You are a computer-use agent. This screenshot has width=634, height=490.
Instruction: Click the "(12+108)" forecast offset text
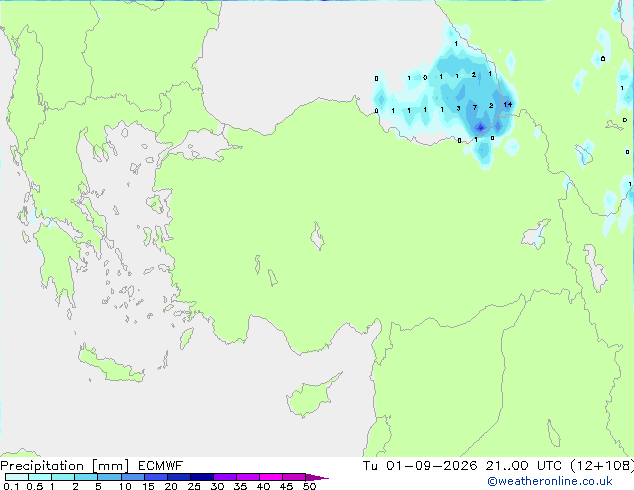[602, 466]
